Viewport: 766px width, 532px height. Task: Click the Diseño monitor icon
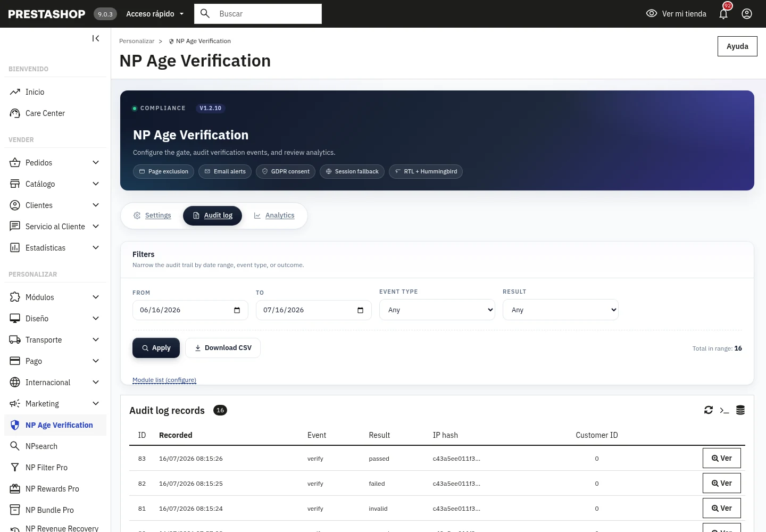click(15, 319)
